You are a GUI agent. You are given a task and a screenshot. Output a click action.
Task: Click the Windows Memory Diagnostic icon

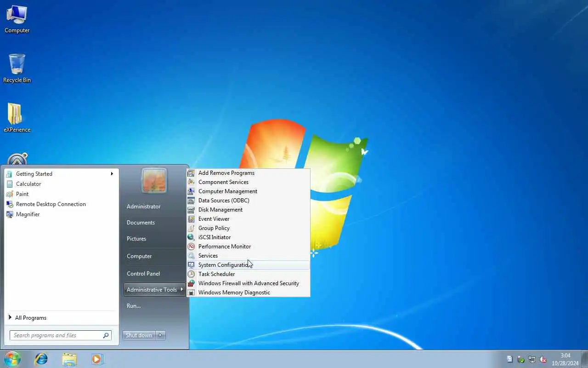pos(191,293)
